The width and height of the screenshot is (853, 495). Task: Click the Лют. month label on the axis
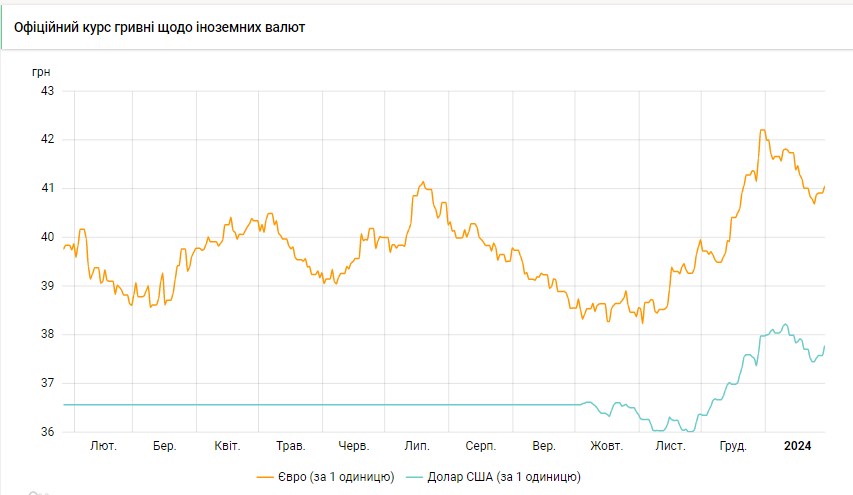click(x=103, y=446)
